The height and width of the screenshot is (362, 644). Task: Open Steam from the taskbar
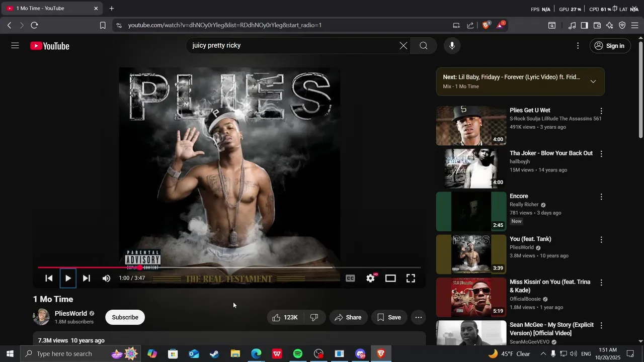point(214,354)
